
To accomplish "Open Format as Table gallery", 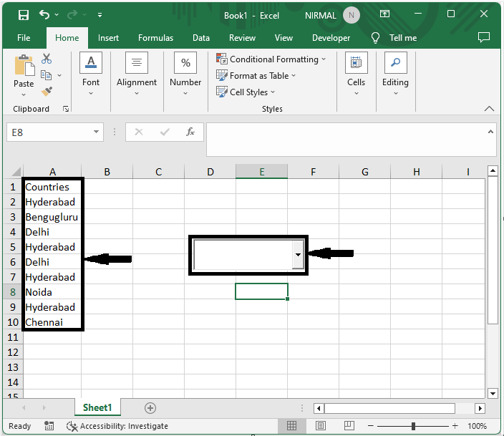I will [x=256, y=76].
